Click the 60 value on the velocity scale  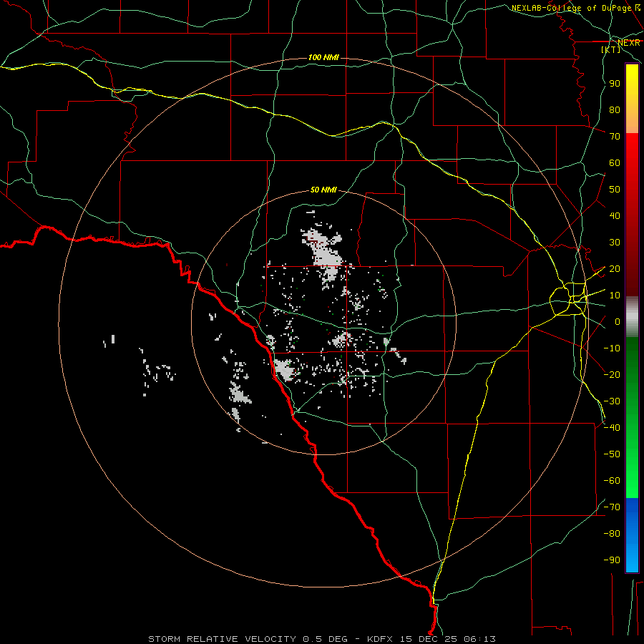point(615,162)
